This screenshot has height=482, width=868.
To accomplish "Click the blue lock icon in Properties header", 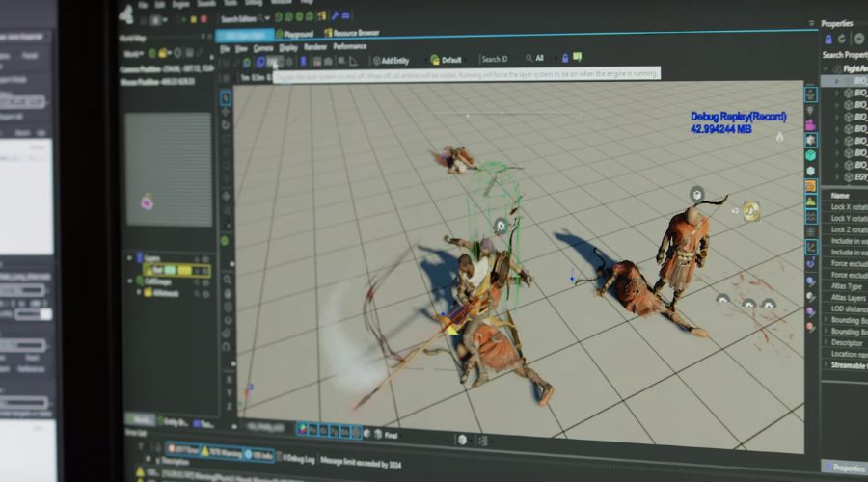I will (828, 40).
